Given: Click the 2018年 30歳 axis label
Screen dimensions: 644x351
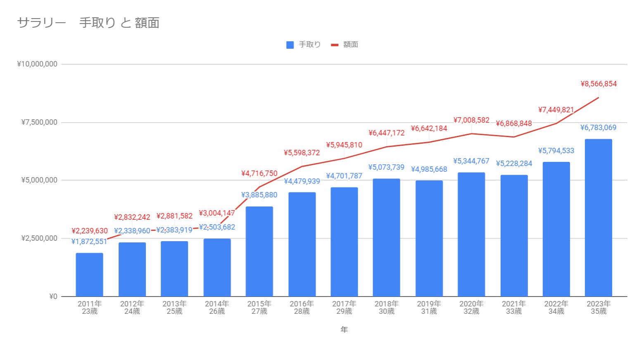Looking at the screenshot, I should 387,308.
